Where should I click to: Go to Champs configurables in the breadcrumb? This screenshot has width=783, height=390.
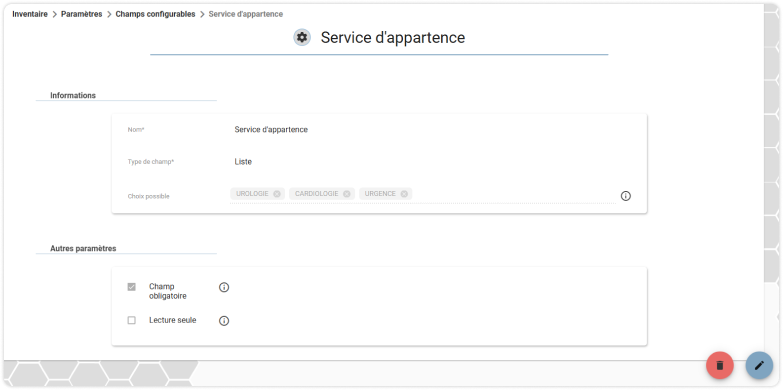coord(155,14)
